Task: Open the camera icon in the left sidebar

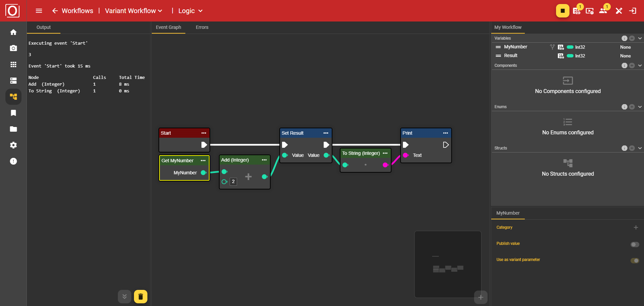Action: [13, 48]
